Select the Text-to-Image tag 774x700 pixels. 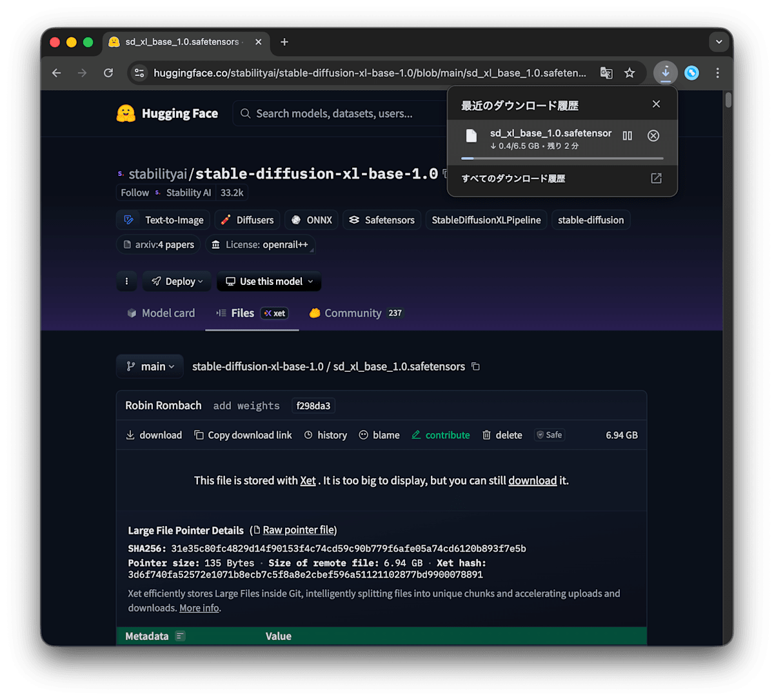(164, 220)
